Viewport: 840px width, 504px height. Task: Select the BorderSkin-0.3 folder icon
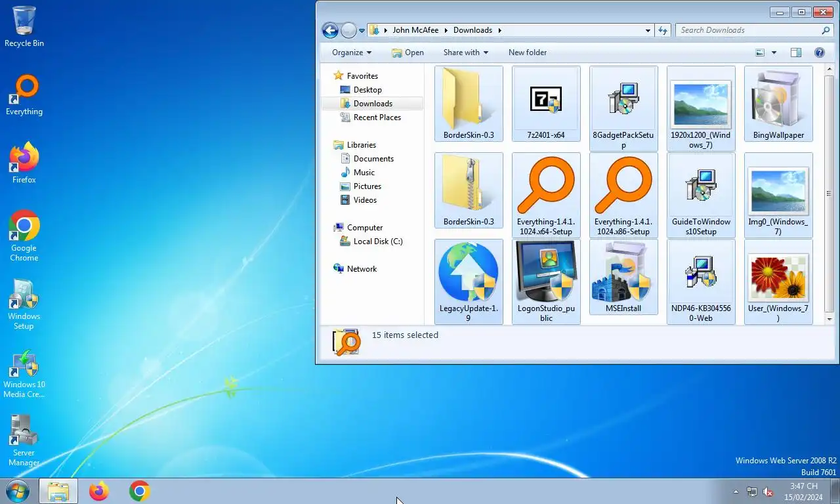coord(469,103)
